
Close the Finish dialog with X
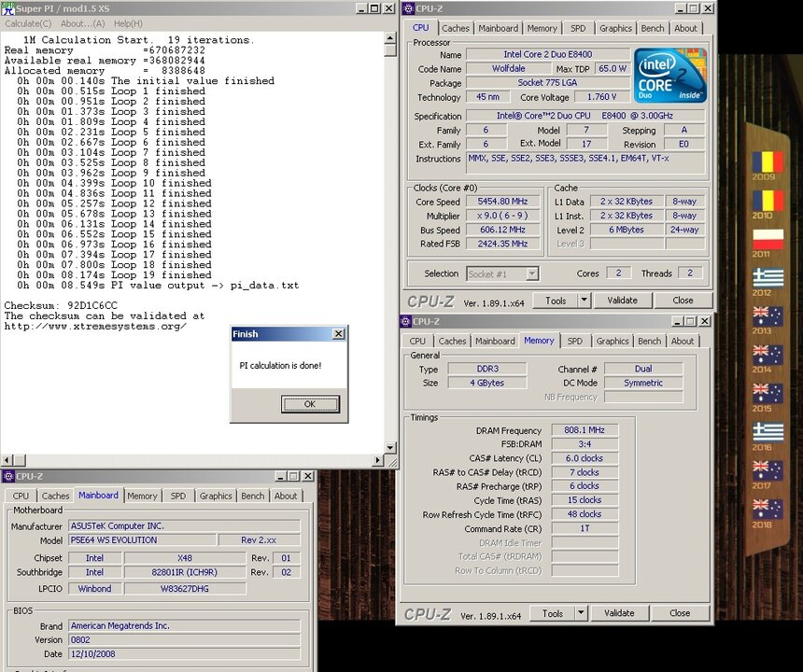[x=339, y=334]
